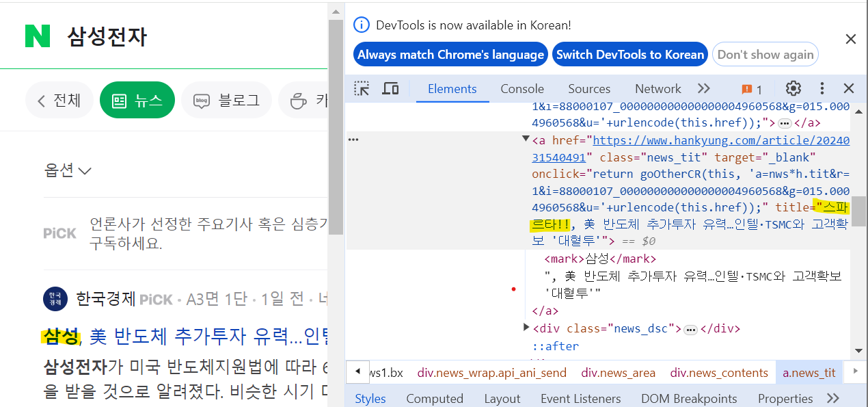Select the div.news_wrap.api_ani_send breadcrumb
The width and height of the screenshot is (868, 407).
[x=491, y=373]
